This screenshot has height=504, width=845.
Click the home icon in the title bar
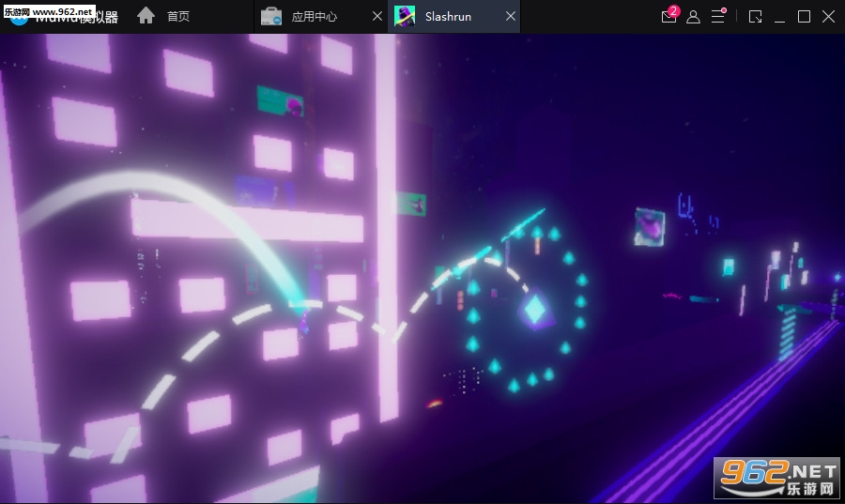146,16
